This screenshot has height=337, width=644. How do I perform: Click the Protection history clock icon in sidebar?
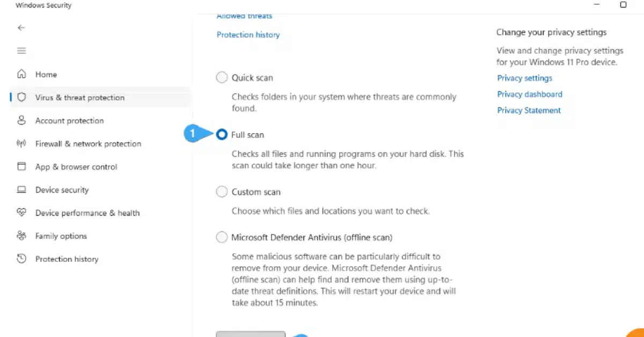tap(21, 259)
